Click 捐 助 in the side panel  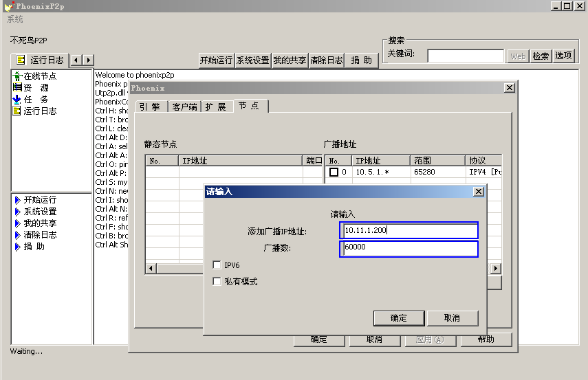tap(34, 246)
